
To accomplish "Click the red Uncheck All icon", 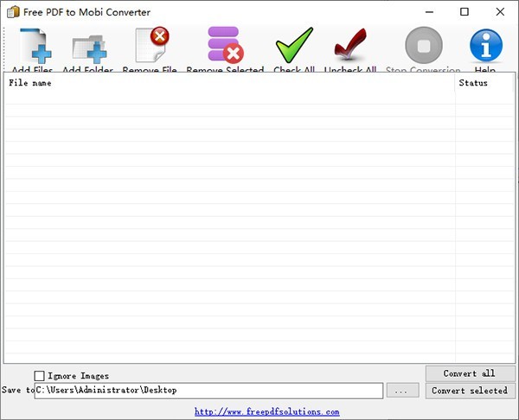I will (x=350, y=45).
